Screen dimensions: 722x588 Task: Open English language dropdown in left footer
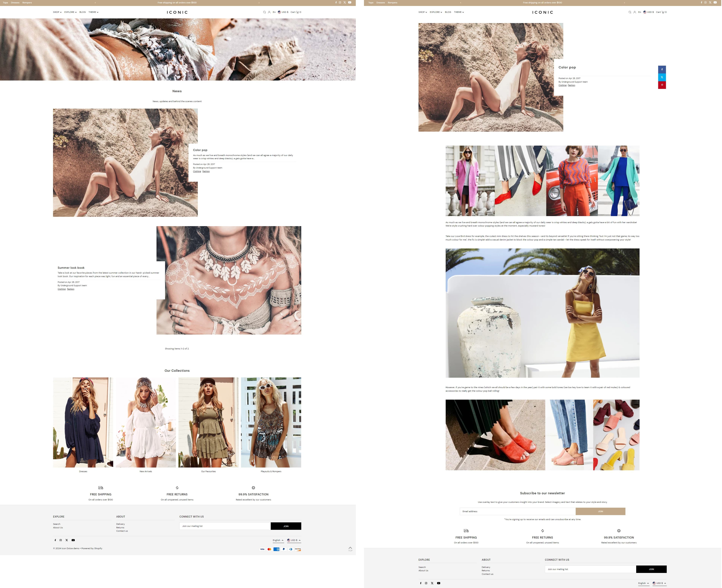click(278, 540)
